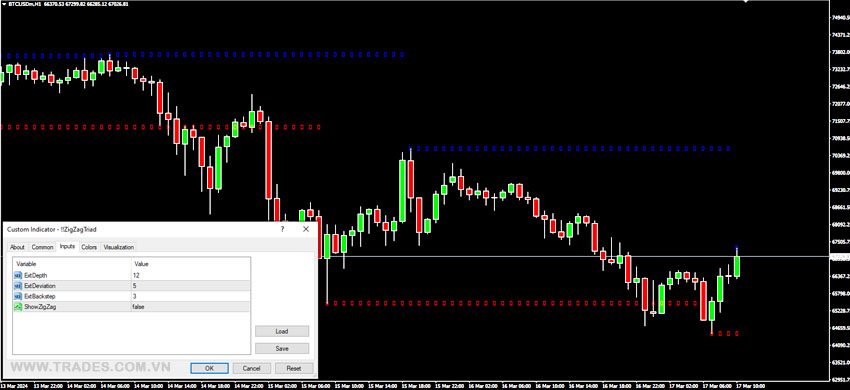Switch to the Colors tab
Viewport: 850px width, 390px height.
[x=89, y=247]
